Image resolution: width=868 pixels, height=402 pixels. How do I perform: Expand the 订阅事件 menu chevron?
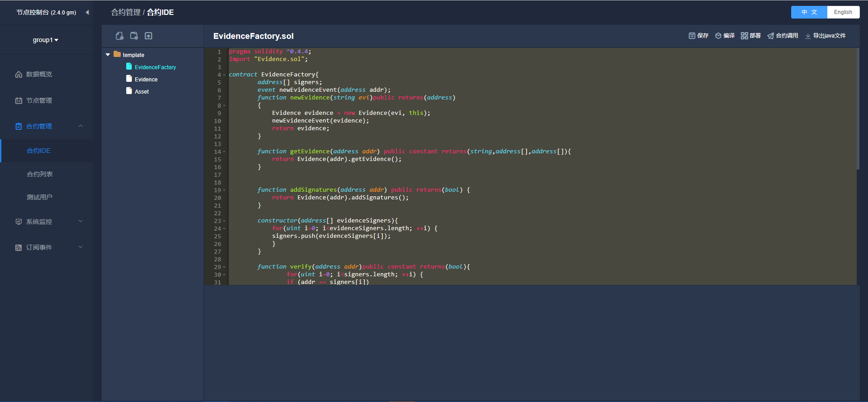tap(80, 247)
